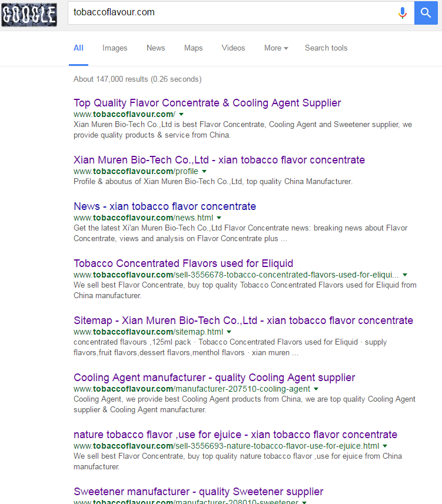
Task: Open Top Quality Flavor Concentrate result link
Action: coord(207,103)
